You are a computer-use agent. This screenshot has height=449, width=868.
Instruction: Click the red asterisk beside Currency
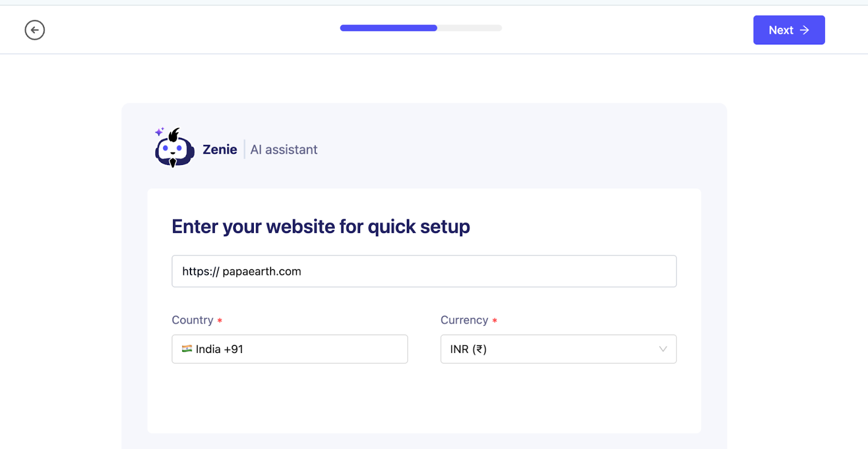point(495,321)
